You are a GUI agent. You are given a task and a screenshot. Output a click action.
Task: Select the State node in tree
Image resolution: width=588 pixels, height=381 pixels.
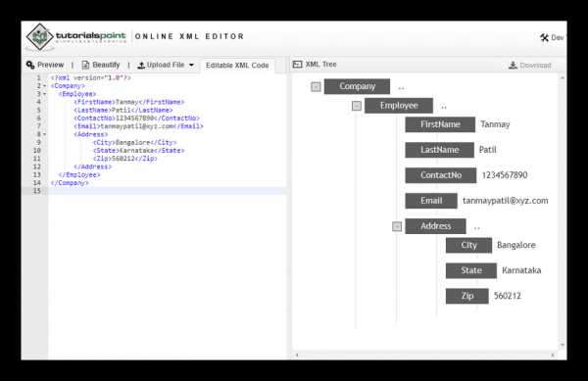tap(471, 270)
